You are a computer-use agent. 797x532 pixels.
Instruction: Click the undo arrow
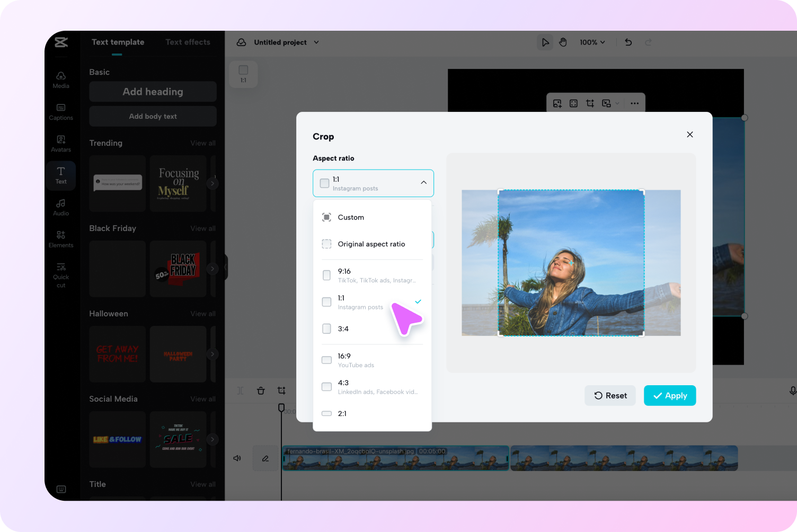(628, 42)
